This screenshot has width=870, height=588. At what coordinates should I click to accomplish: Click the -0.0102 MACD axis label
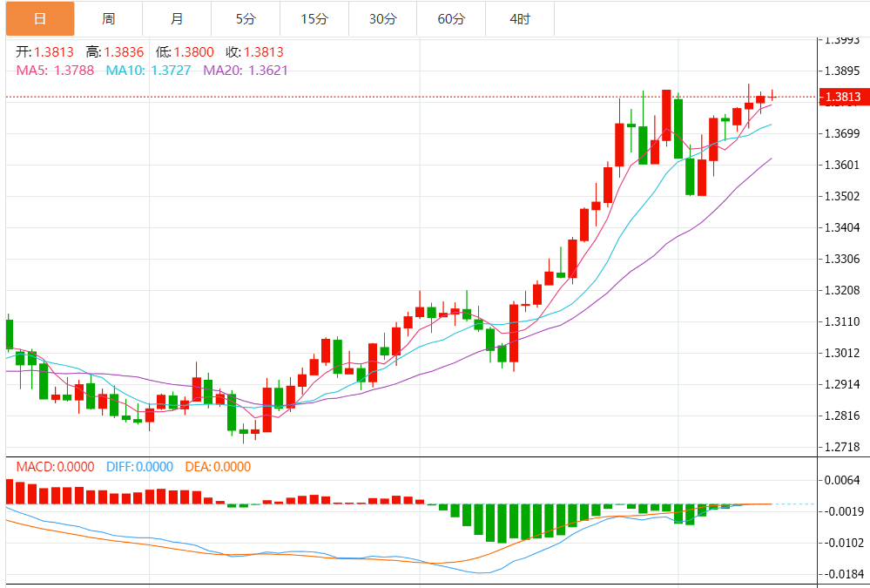(x=842, y=543)
